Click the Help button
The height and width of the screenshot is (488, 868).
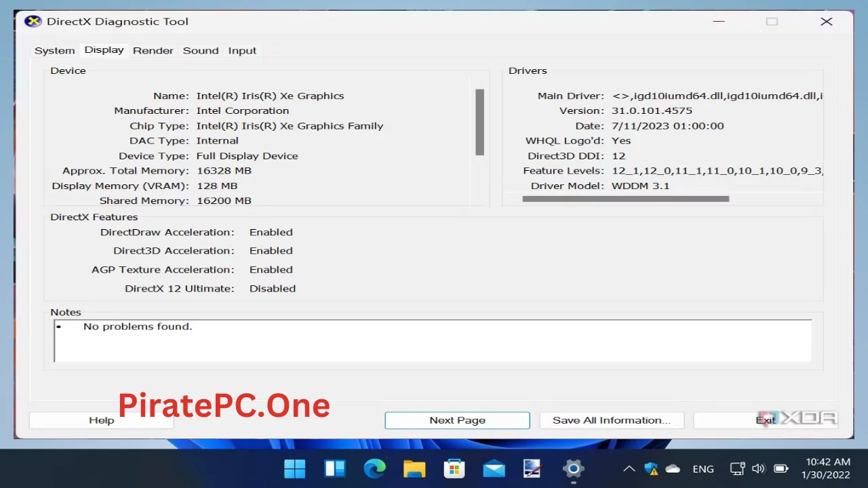pyautogui.click(x=102, y=420)
